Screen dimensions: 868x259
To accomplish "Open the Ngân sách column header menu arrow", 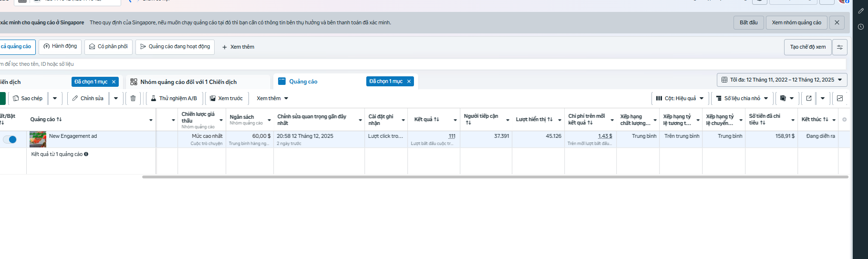I will [x=269, y=120].
